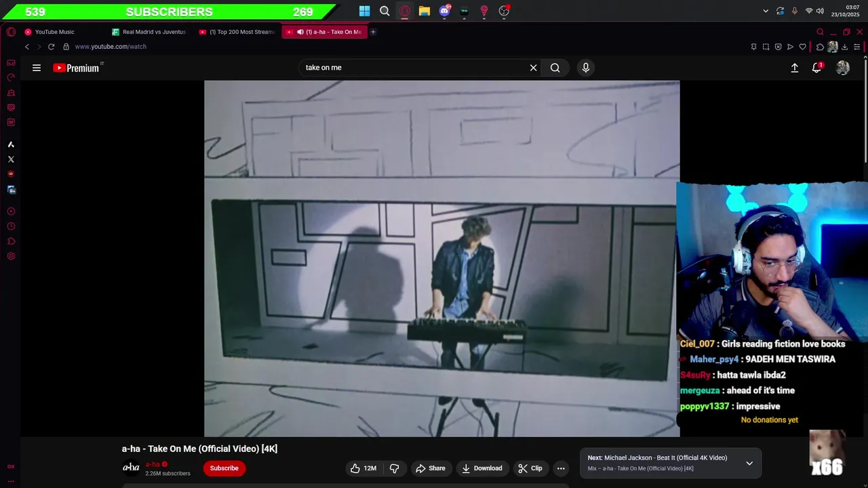Image resolution: width=868 pixels, height=488 pixels.
Task: Click the send Flow arrow icon
Action: [790, 47]
